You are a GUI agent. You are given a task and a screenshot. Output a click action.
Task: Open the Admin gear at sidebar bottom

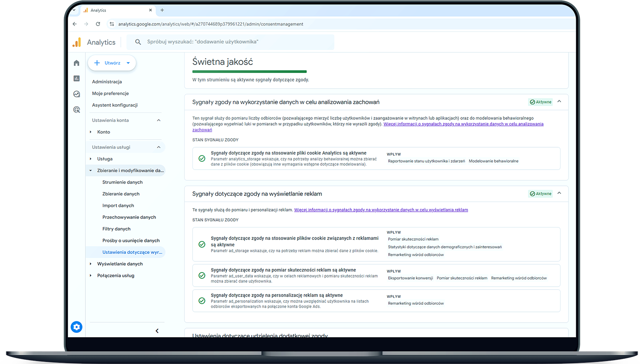pos(76,327)
